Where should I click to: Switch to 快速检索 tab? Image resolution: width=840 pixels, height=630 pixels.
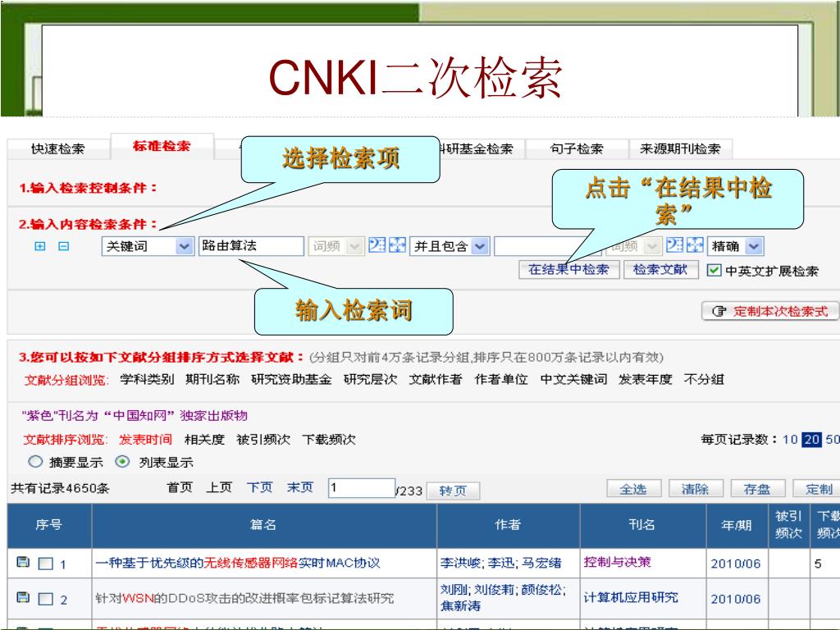click(x=58, y=149)
